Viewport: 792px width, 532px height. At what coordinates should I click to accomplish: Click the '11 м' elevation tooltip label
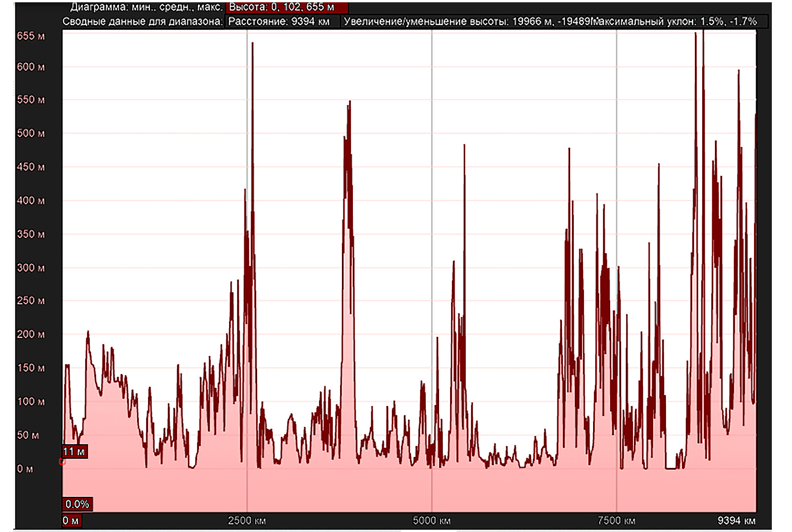click(74, 452)
